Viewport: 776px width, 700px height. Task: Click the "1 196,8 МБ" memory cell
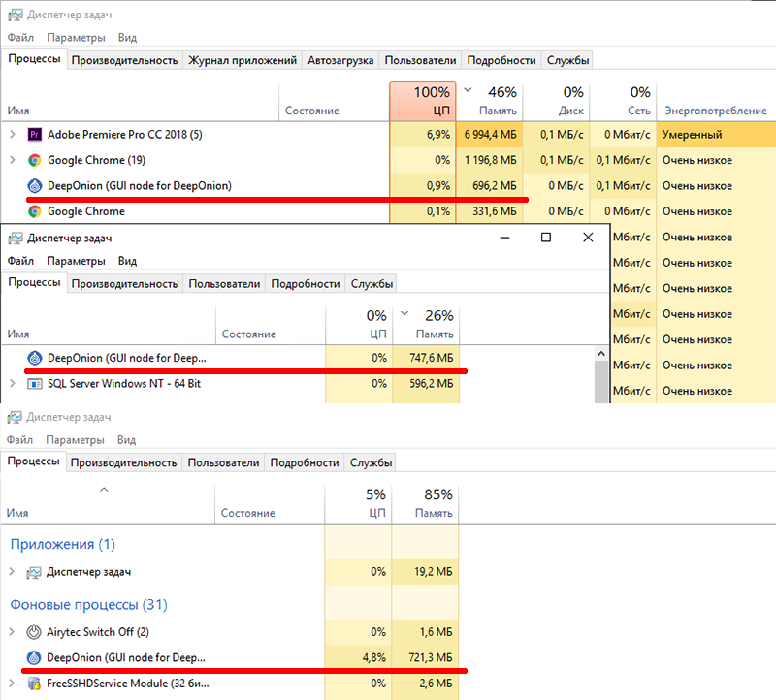[489, 160]
